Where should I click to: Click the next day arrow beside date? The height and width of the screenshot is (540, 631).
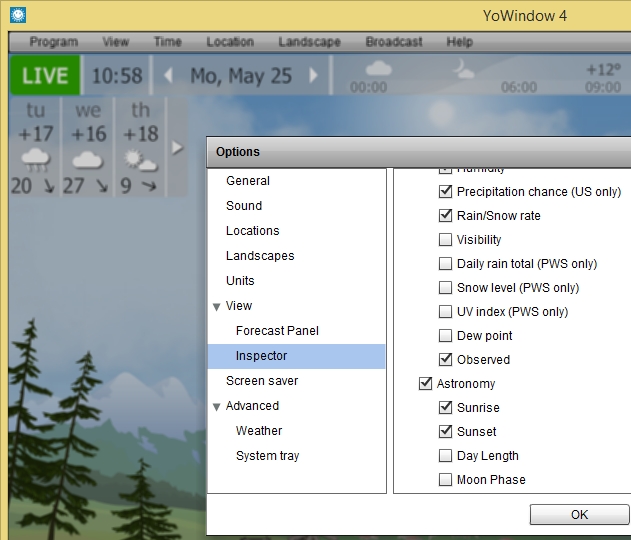[313, 76]
